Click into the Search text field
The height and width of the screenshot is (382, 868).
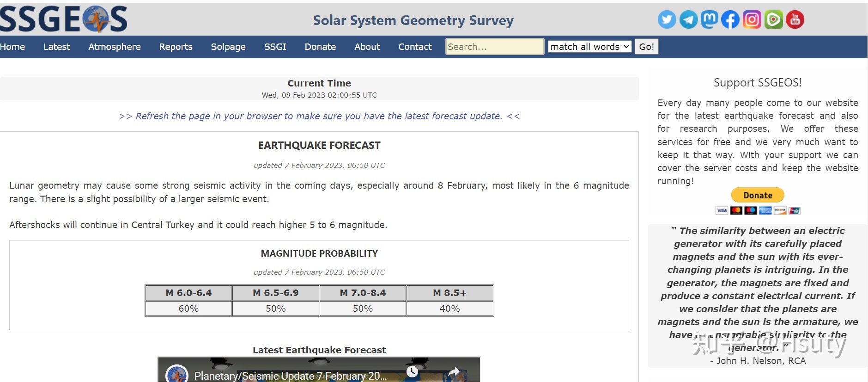(494, 47)
